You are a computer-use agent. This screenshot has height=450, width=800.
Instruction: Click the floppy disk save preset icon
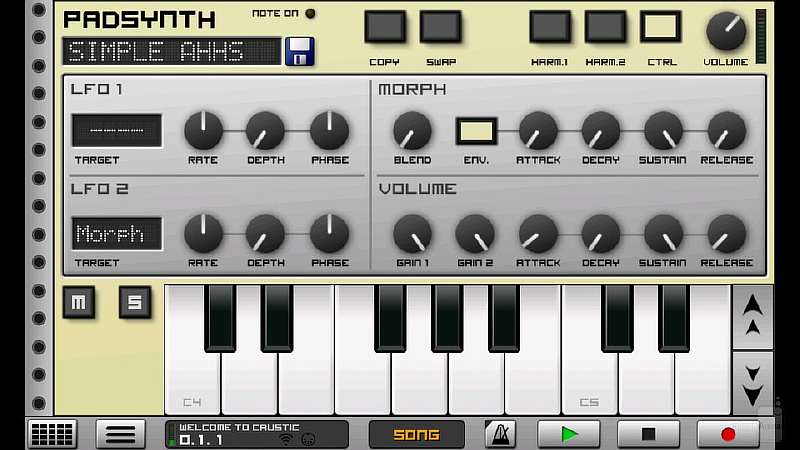point(300,51)
